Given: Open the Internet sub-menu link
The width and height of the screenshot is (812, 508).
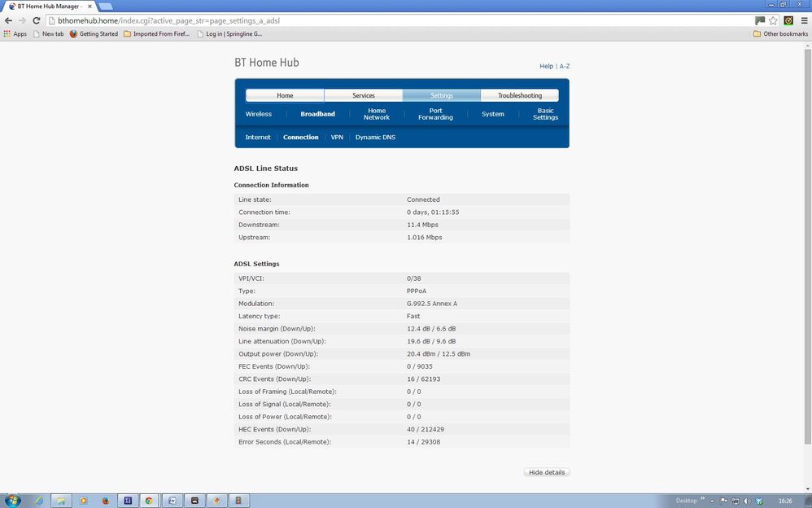Looking at the screenshot, I should click(x=258, y=138).
